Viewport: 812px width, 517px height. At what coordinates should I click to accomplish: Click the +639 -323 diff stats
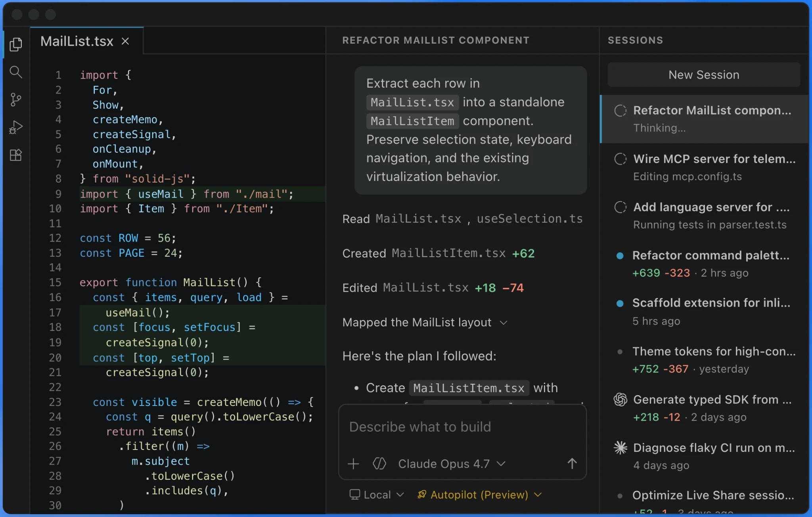(661, 273)
